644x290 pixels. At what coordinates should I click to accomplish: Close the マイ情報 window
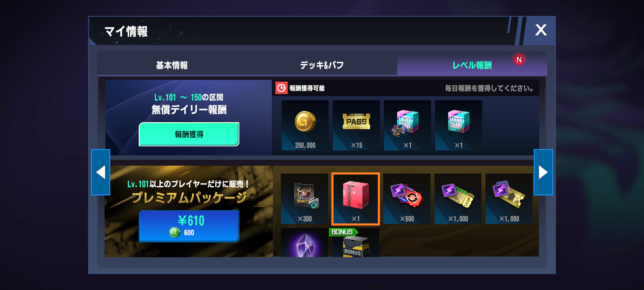click(541, 30)
